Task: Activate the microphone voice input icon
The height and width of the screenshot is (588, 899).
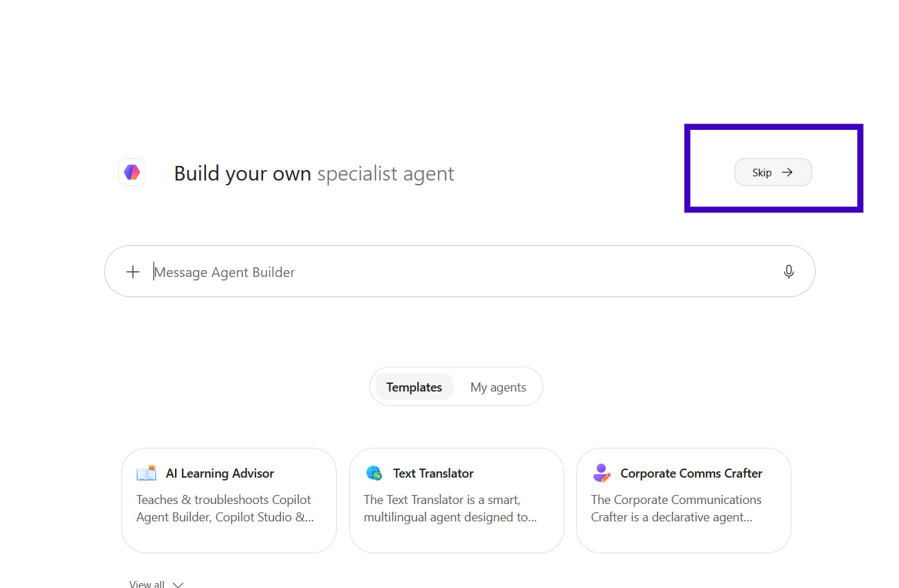Action: click(x=789, y=271)
